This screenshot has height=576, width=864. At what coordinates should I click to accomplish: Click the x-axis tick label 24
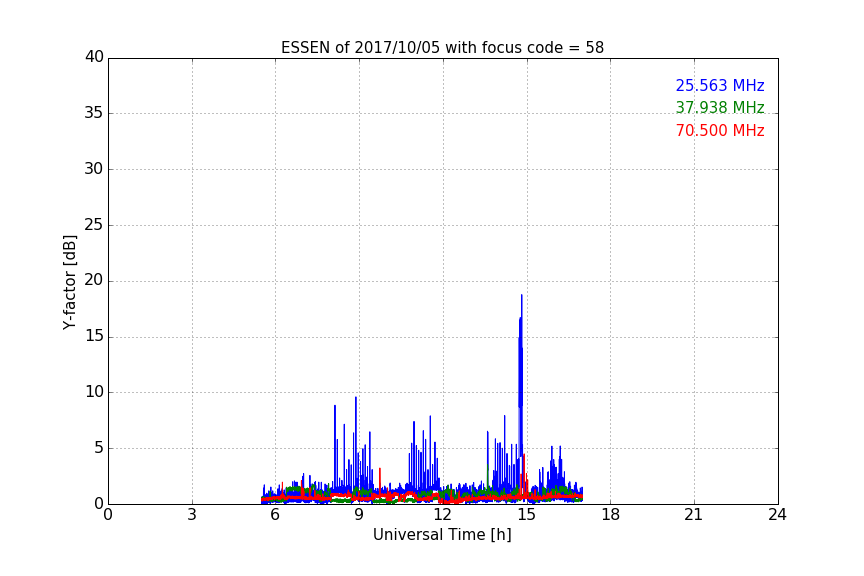coord(777,515)
